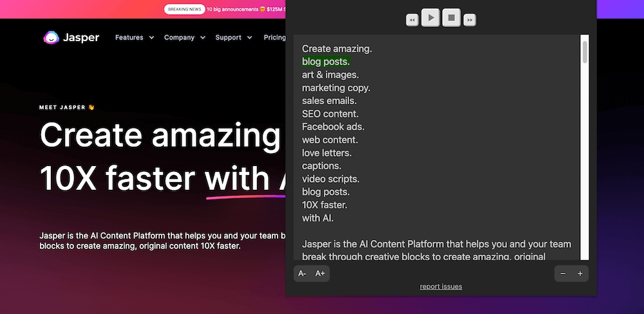This screenshot has width=644, height=314.
Task: Click the Jasper logo icon
Action: pos(52,38)
